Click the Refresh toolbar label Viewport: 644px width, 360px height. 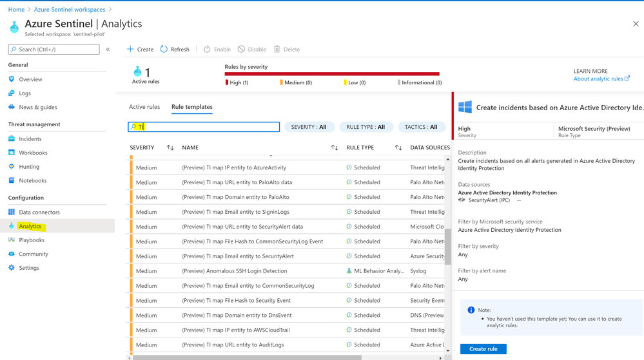pos(180,49)
